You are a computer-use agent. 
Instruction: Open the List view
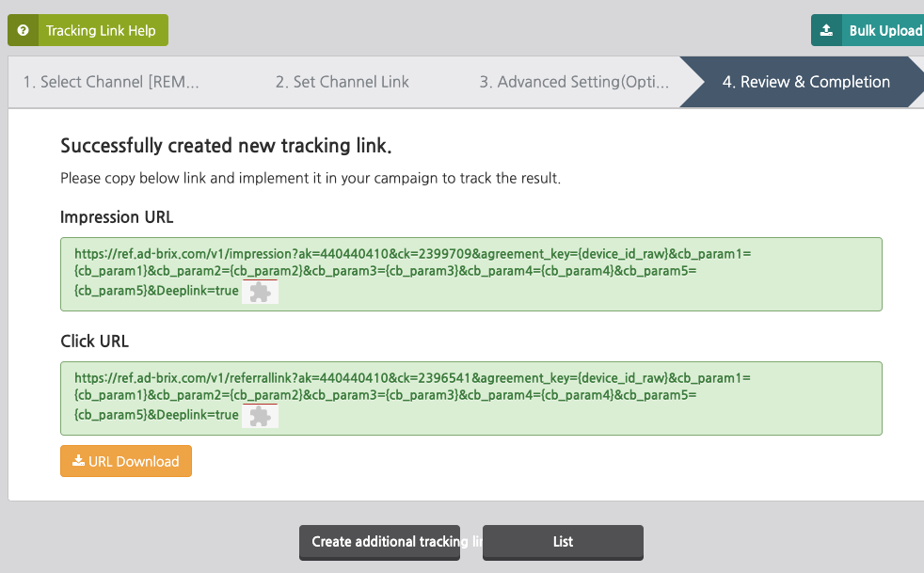click(x=563, y=542)
